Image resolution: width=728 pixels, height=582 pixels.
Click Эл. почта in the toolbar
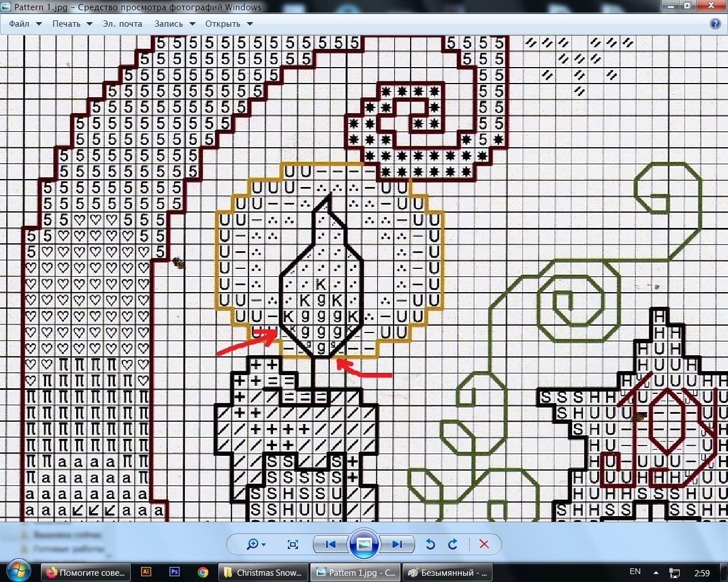pos(122,24)
